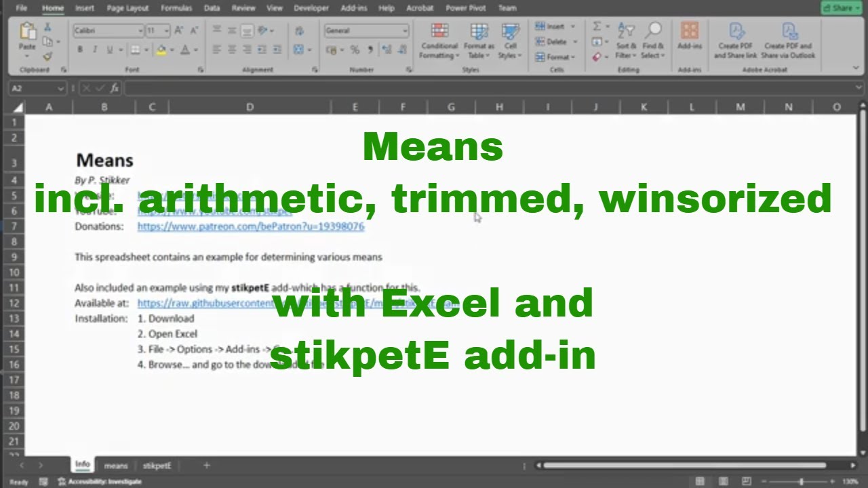Click the Insert Function fx icon
Image resolution: width=868 pixels, height=488 pixels.
114,88
